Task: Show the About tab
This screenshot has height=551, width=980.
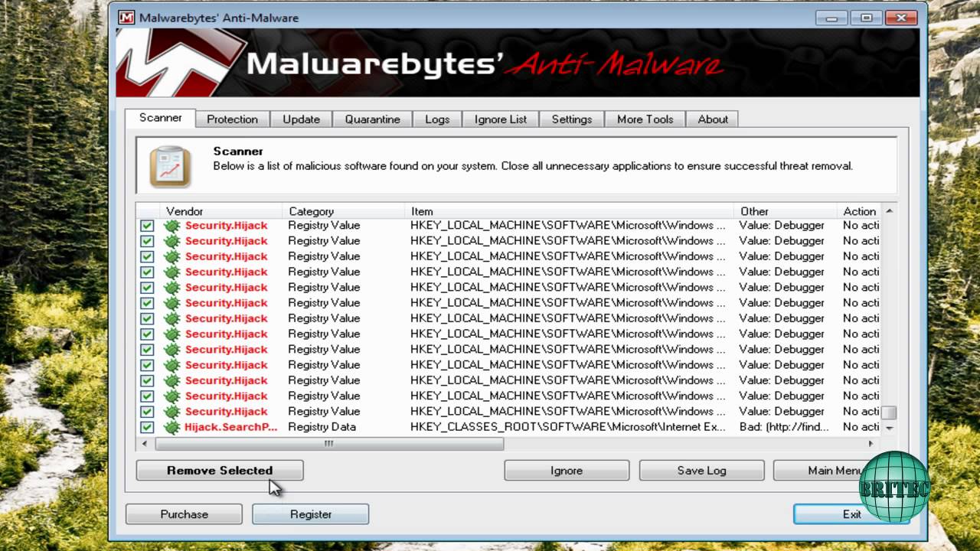Action: pyautogui.click(x=713, y=119)
